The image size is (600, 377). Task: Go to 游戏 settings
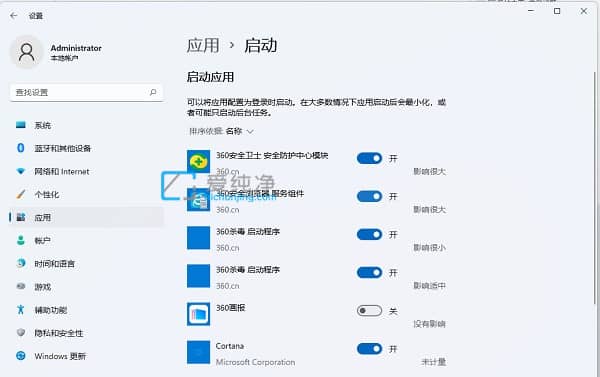pos(86,286)
